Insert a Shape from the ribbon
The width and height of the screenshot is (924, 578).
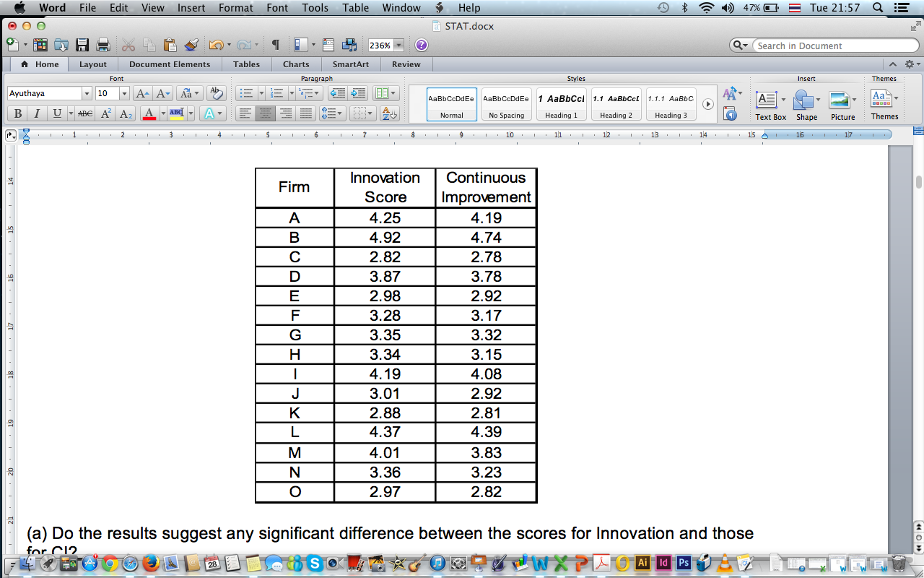click(806, 105)
